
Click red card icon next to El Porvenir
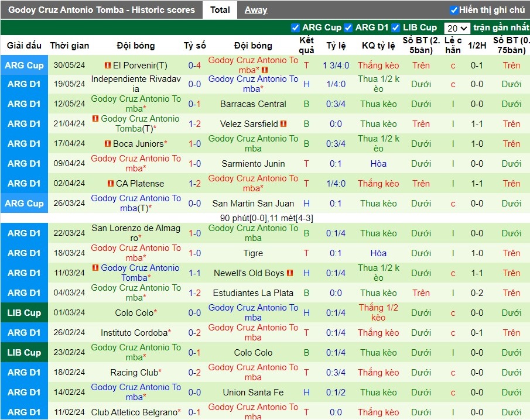(x=108, y=65)
